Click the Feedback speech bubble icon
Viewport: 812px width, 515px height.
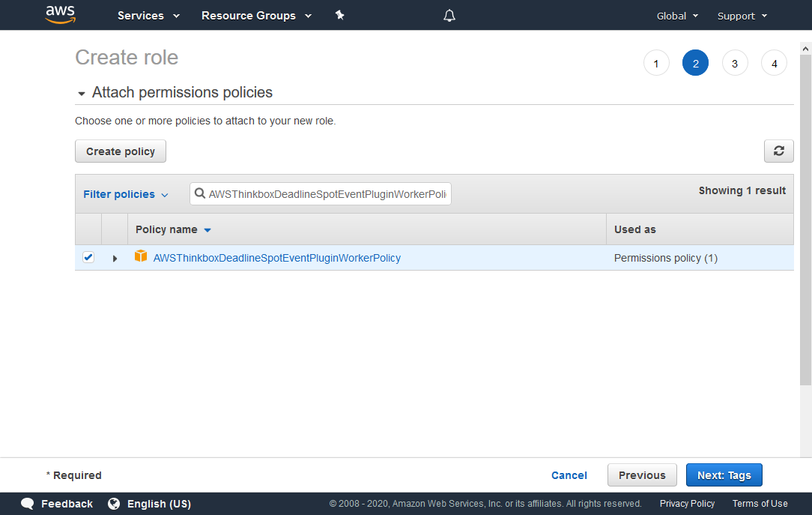coord(28,504)
